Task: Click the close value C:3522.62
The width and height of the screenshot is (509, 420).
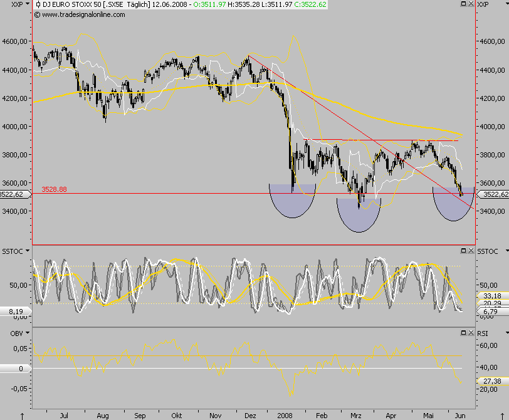Action: click(310, 4)
